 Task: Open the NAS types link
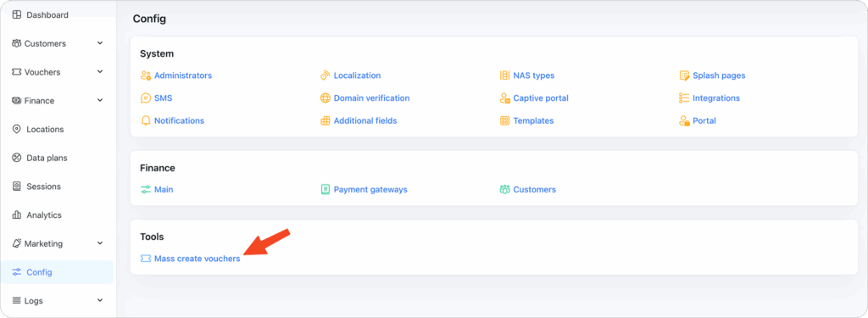tap(534, 75)
